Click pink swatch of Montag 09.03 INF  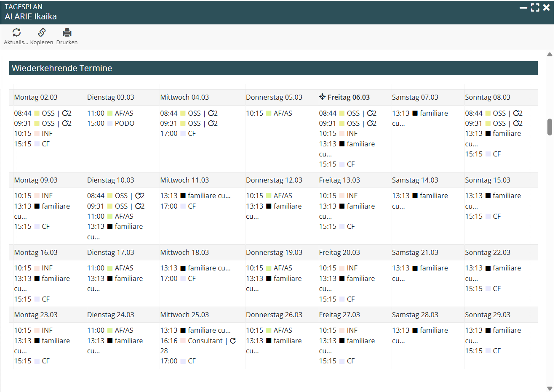37,196
